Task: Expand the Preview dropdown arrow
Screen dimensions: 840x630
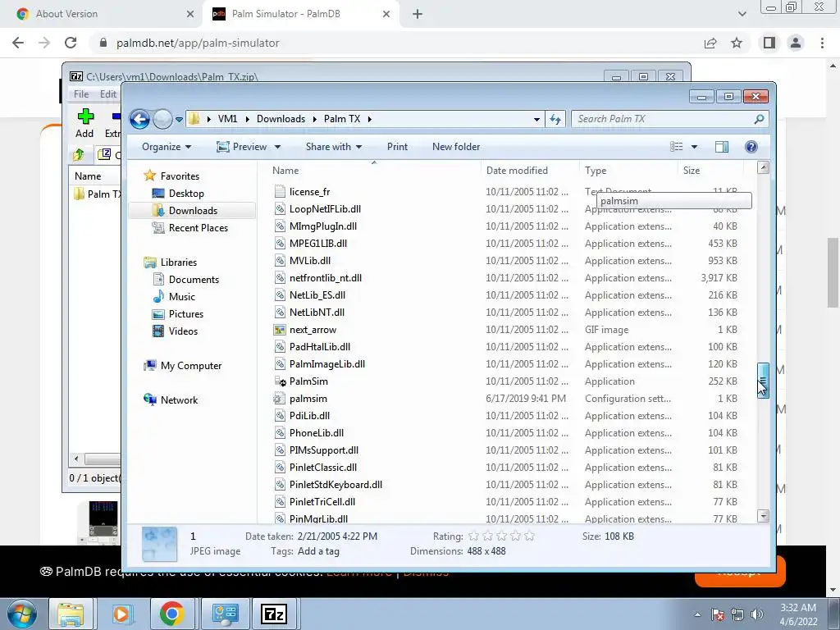Action: click(x=277, y=147)
